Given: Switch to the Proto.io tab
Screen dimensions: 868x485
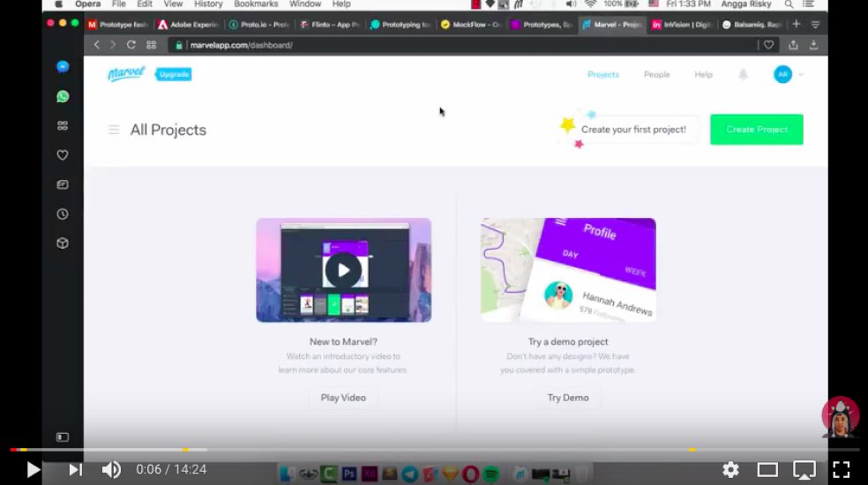Looking at the screenshot, I should click(x=259, y=25).
